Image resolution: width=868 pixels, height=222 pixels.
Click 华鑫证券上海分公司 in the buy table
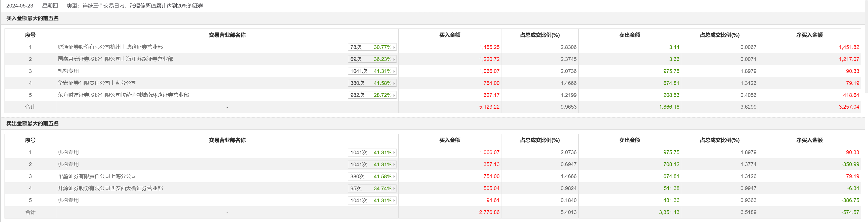[x=97, y=83]
